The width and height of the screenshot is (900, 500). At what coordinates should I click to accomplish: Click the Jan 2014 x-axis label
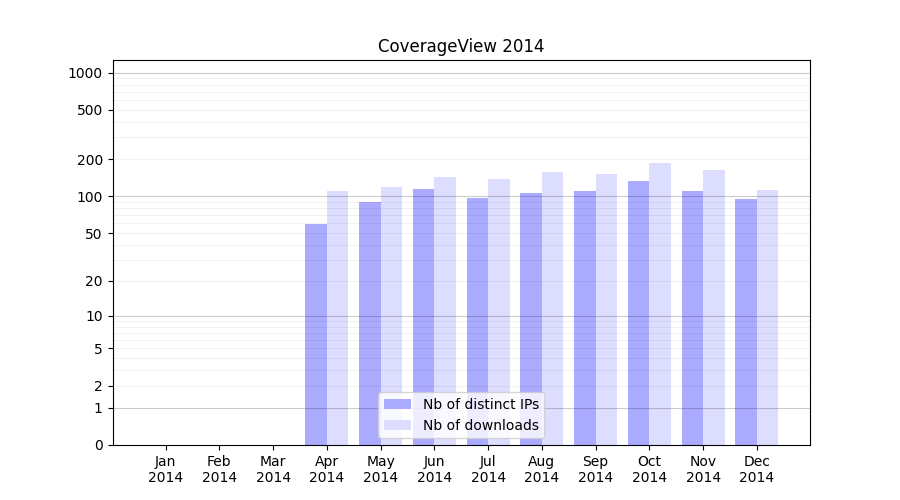pos(166,469)
